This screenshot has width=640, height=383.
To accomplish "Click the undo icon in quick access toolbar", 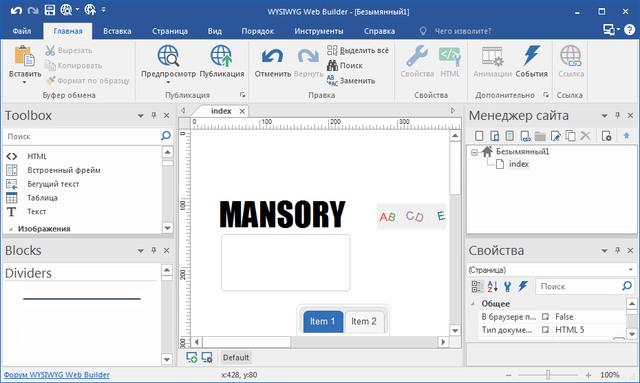I will point(16,10).
